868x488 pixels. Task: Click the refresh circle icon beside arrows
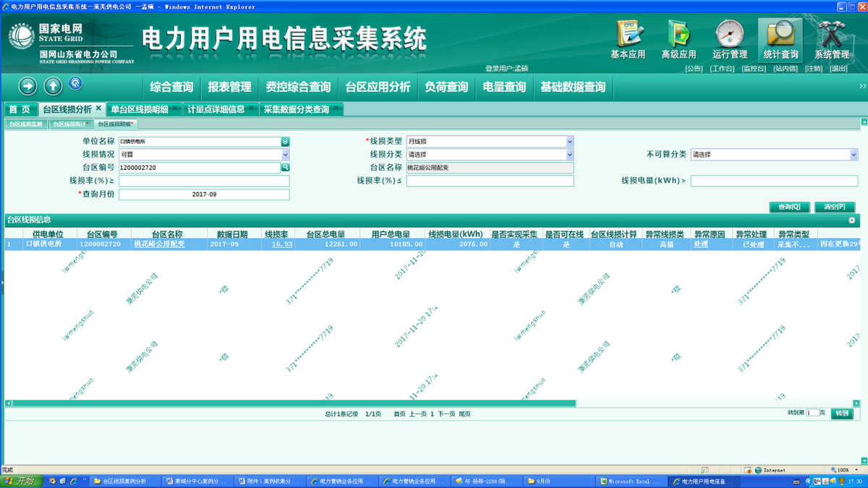coord(75,84)
